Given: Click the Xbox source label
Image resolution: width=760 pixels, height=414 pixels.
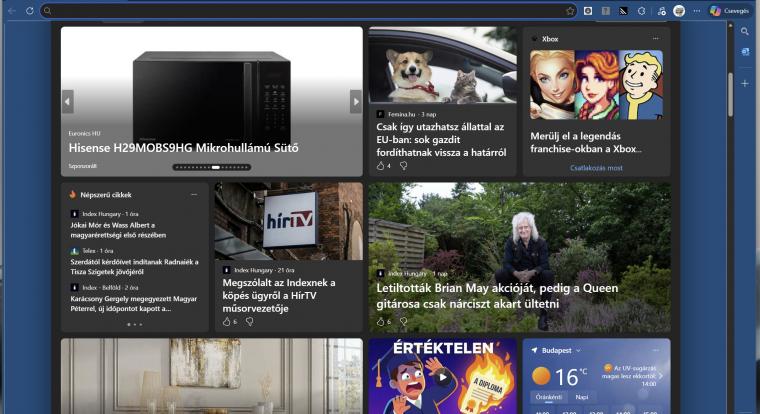Looking at the screenshot, I should coord(550,39).
